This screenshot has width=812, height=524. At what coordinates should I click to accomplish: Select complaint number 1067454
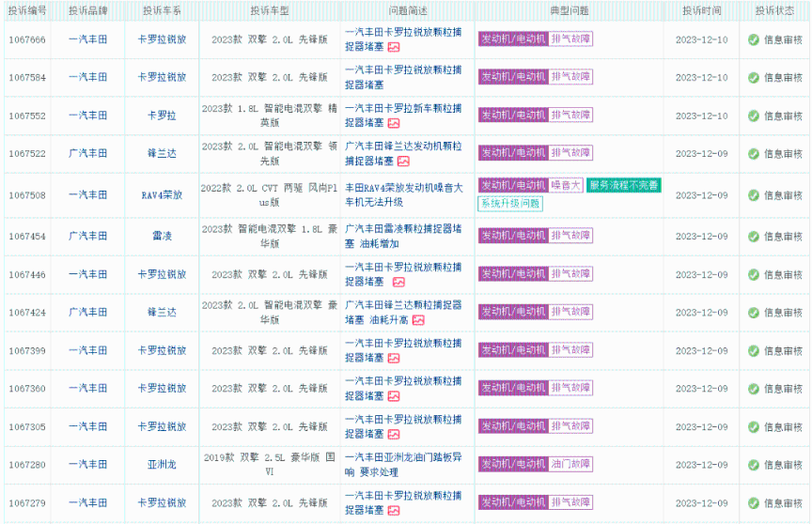27,237
